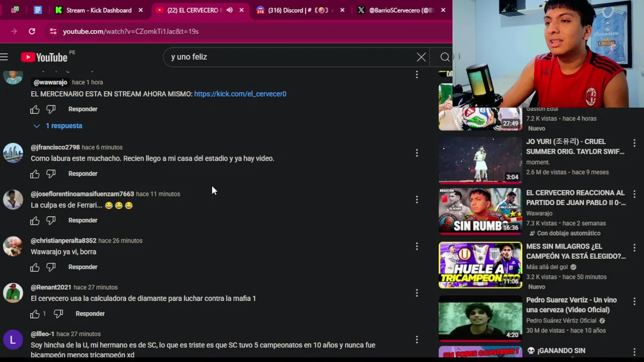View site information icon in address bar
The width and height of the screenshot is (644, 362).
(53, 31)
